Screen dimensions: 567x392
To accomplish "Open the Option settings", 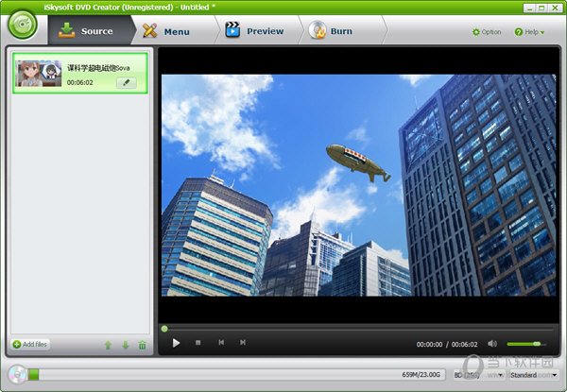I will pyautogui.click(x=487, y=31).
